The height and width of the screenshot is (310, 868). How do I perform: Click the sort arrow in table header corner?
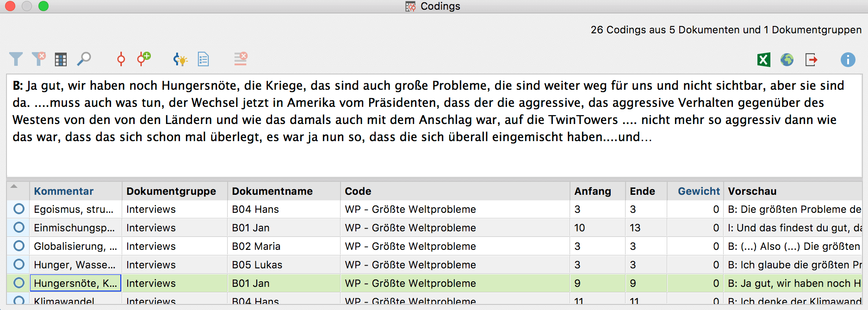(14, 186)
